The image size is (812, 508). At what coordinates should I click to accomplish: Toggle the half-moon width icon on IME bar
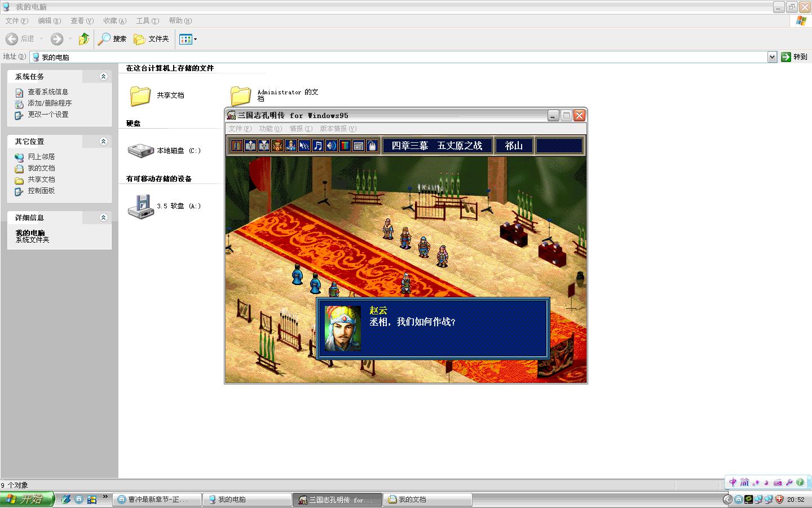click(766, 483)
